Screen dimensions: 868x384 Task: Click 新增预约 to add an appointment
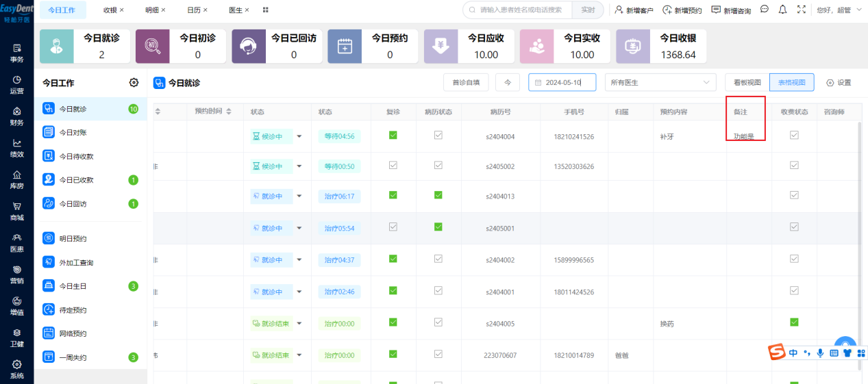(x=682, y=10)
